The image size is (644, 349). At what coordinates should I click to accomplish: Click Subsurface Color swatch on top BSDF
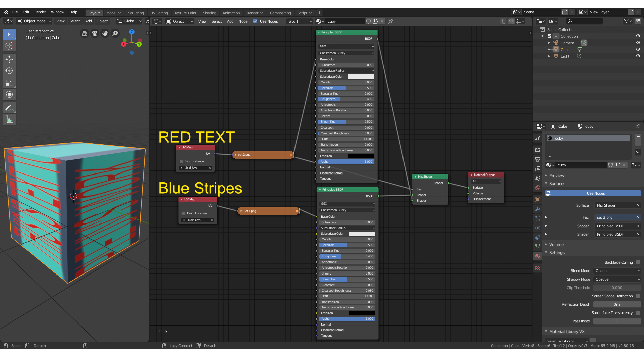pyautogui.click(x=361, y=77)
